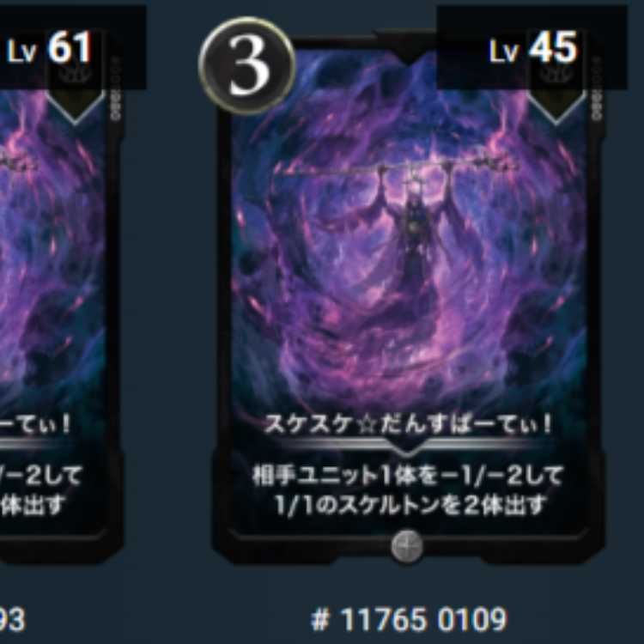
Task: Click the crown emblem under Lv 61
Action: [76, 75]
